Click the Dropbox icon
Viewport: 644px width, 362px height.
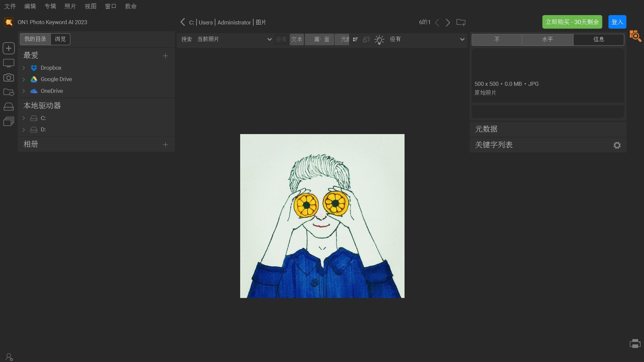point(34,68)
